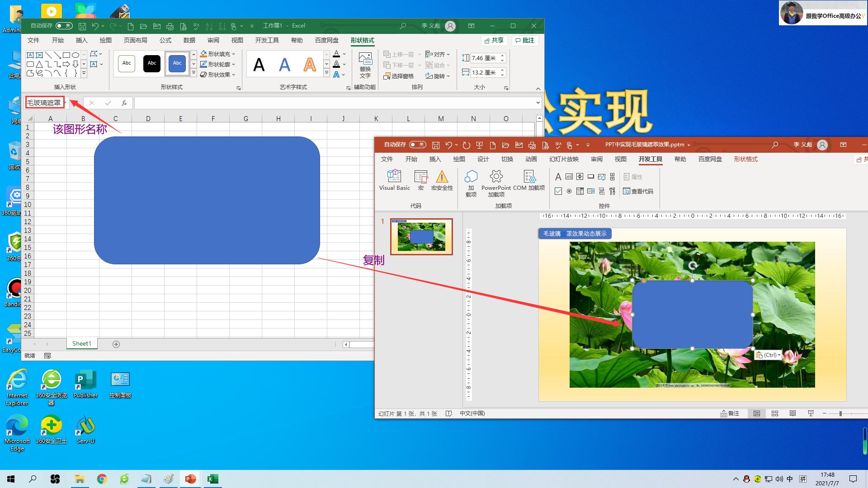Click the Excel name box field
This screenshot has width=868, height=488.
click(44, 103)
